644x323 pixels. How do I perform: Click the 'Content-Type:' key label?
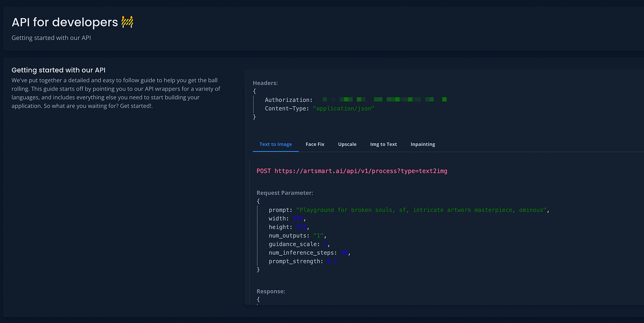(287, 109)
